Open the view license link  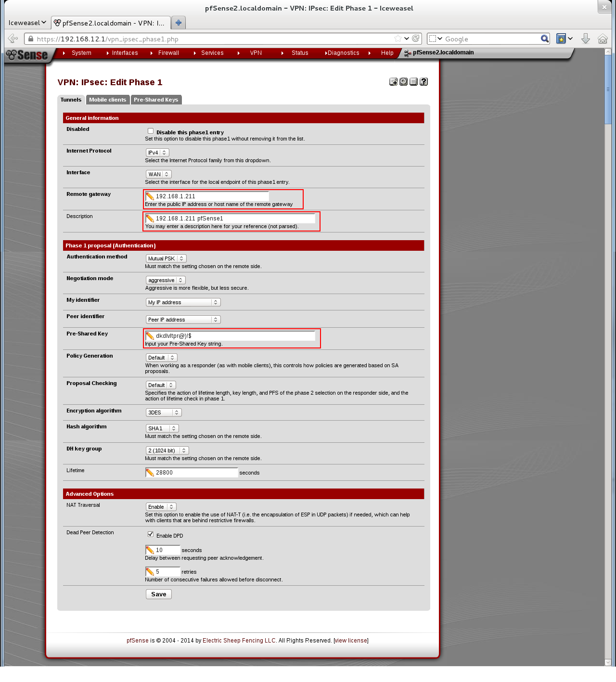351,641
